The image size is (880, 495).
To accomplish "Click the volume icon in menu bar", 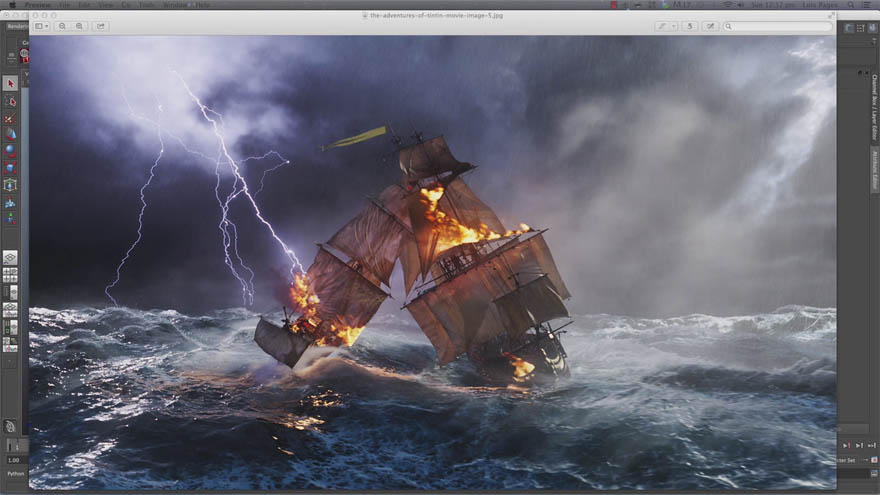I will tap(741, 4).
